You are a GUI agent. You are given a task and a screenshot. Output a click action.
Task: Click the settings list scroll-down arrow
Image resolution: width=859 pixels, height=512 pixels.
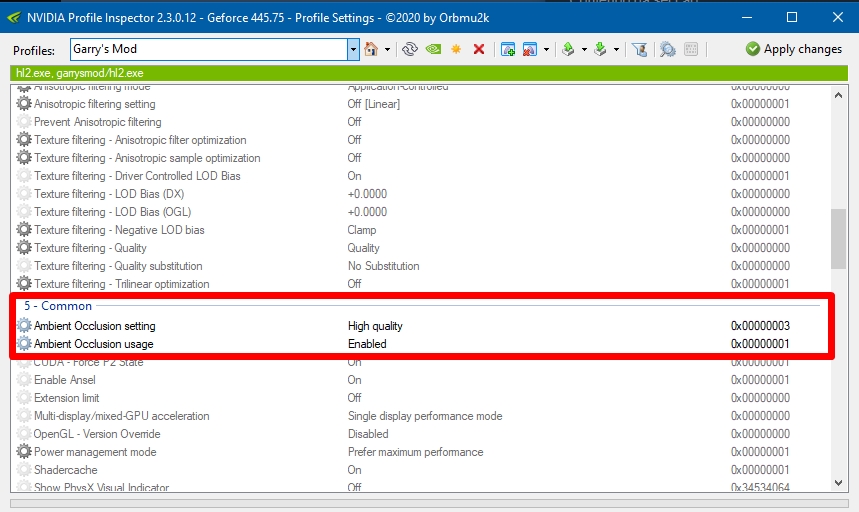click(x=838, y=483)
